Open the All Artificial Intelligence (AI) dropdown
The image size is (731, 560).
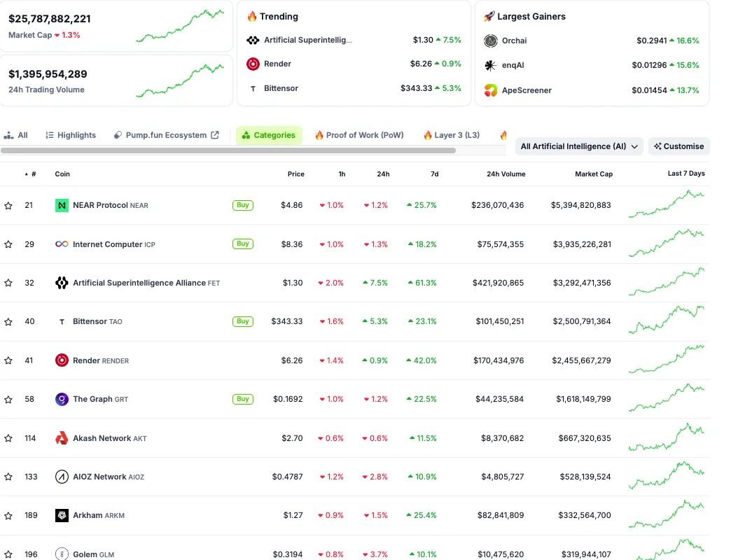(x=580, y=146)
